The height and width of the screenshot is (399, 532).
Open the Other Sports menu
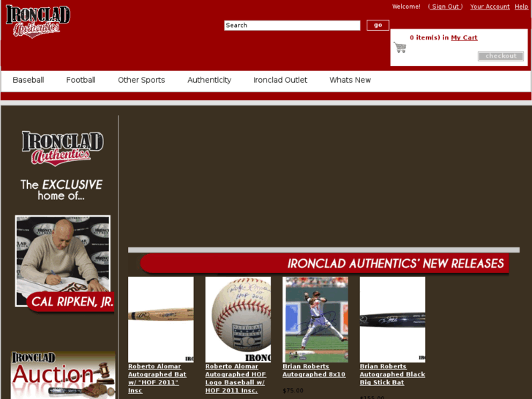(x=141, y=80)
